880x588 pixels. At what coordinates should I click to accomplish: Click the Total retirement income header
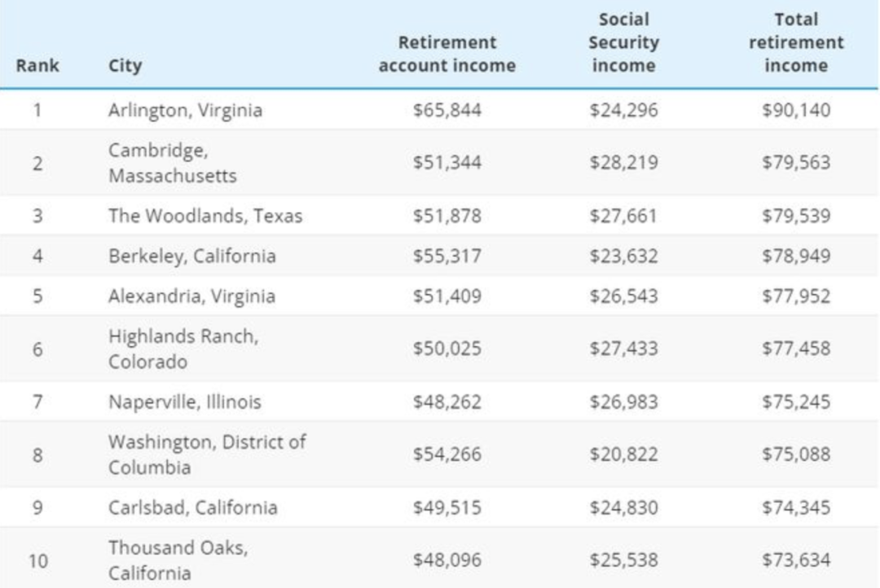(796, 42)
